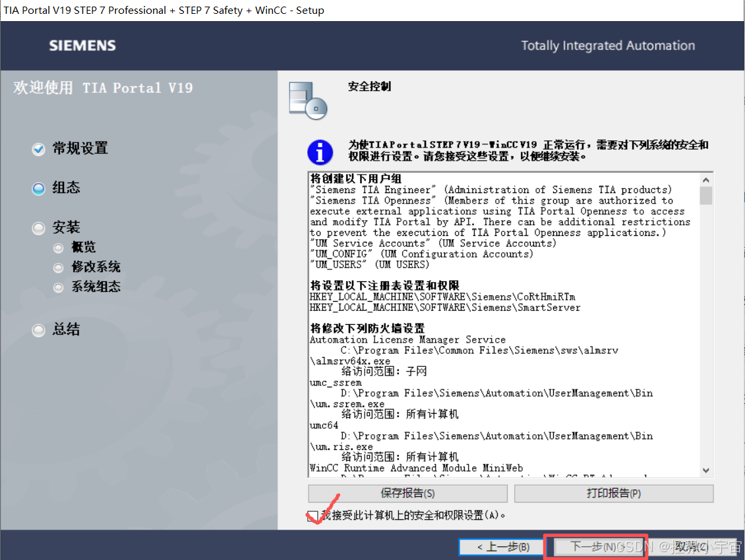Click Totally Integrated Automation header text

pos(608,45)
